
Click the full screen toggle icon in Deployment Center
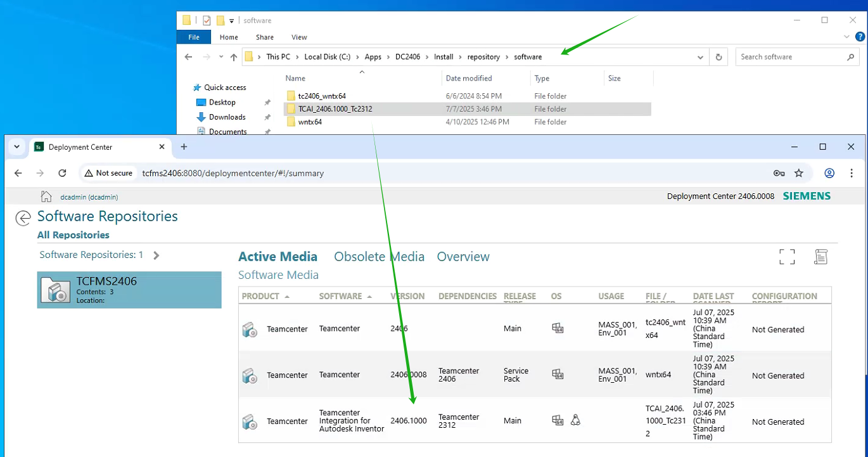pos(787,257)
